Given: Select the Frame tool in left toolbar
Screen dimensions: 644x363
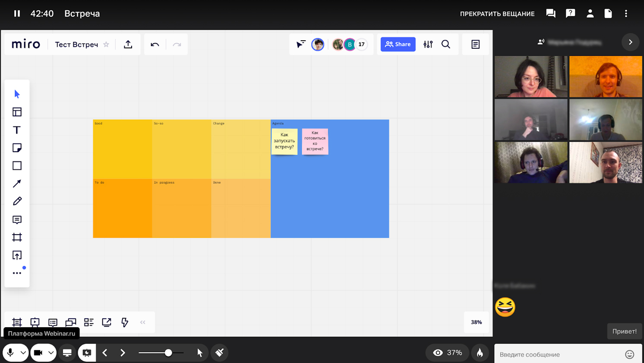Looking at the screenshot, I should pos(17,237).
